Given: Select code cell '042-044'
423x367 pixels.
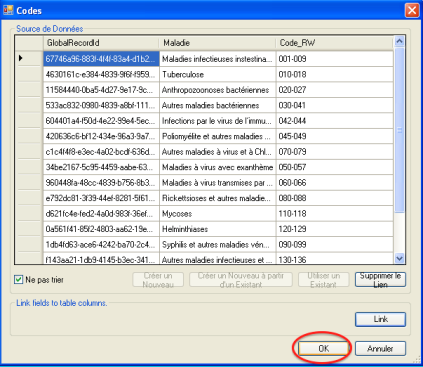Looking at the screenshot, I should [x=335, y=121].
